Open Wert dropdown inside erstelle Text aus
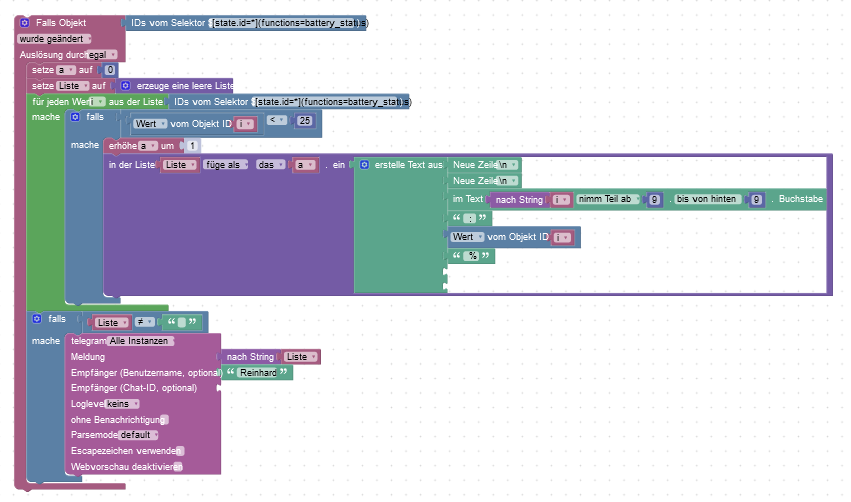 pyautogui.click(x=467, y=237)
